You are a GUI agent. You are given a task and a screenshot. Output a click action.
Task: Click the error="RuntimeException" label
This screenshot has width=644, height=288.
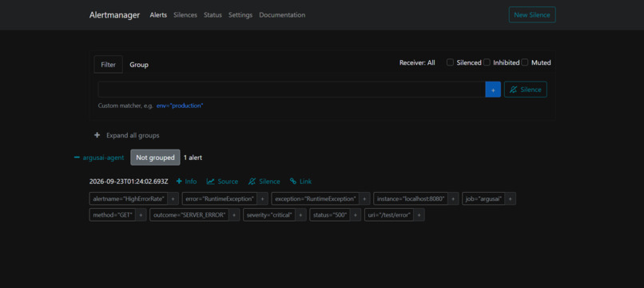click(220, 198)
